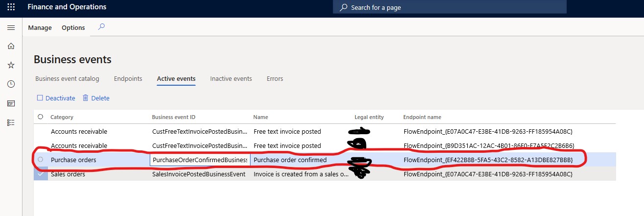Select the Active events tab

coord(176,78)
